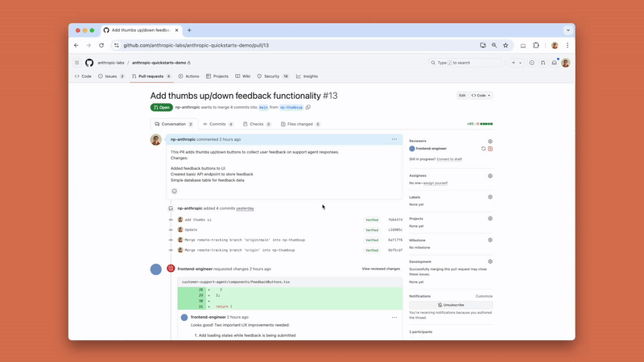This screenshot has height=362, width=644.
Task: Click the red changes-requested icon beside the frontend-engineer reviewer
Action: 490,149
